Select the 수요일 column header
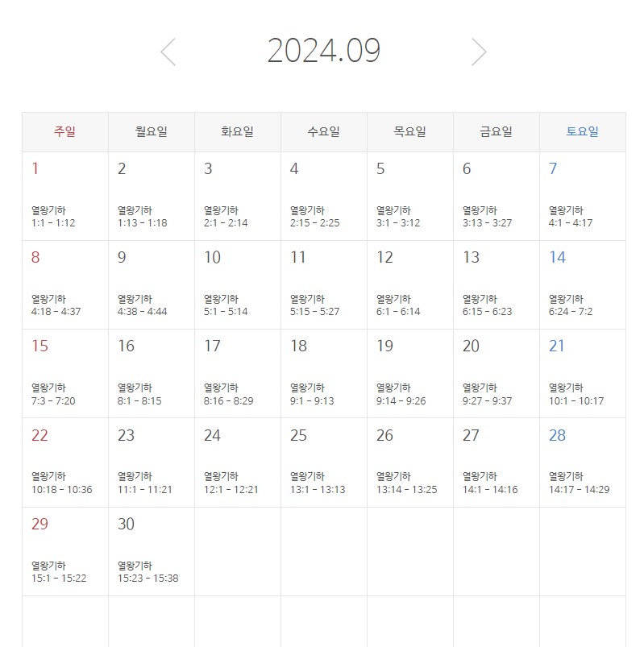 tap(323, 132)
